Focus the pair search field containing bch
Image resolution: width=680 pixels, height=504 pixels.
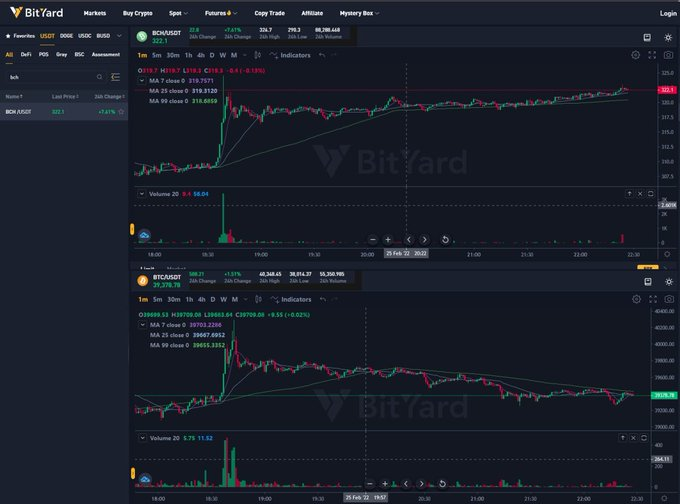pos(52,77)
